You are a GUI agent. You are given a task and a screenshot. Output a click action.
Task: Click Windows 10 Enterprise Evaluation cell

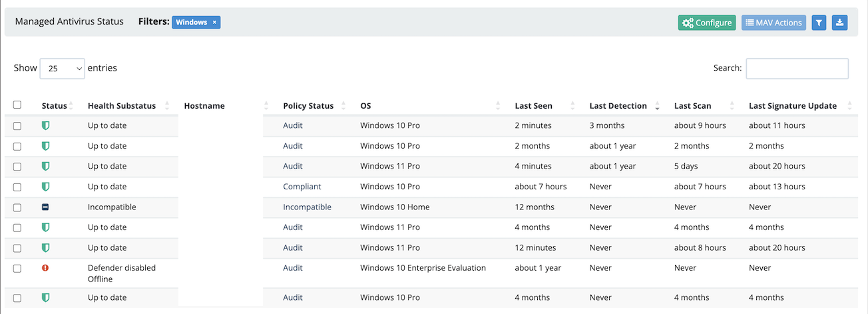423,268
